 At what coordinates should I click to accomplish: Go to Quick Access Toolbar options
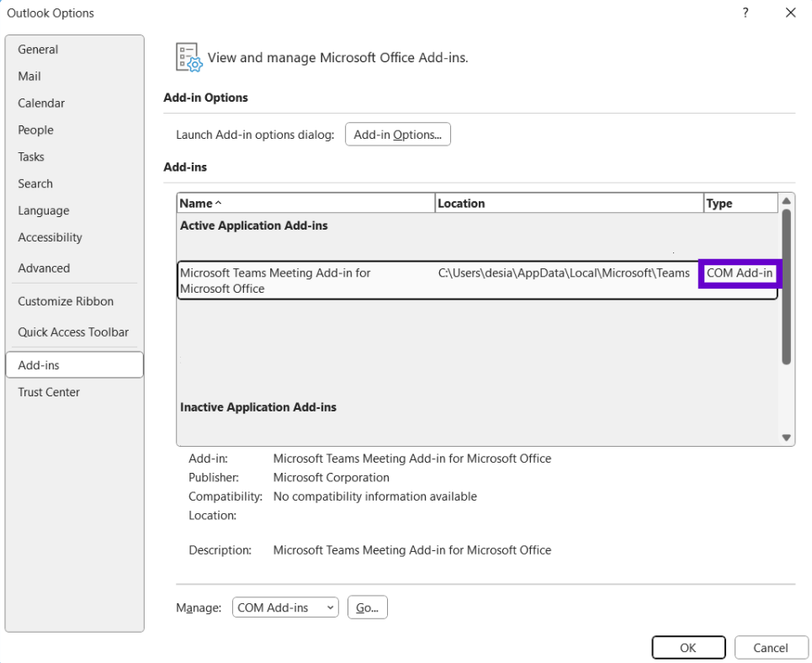pos(73,332)
